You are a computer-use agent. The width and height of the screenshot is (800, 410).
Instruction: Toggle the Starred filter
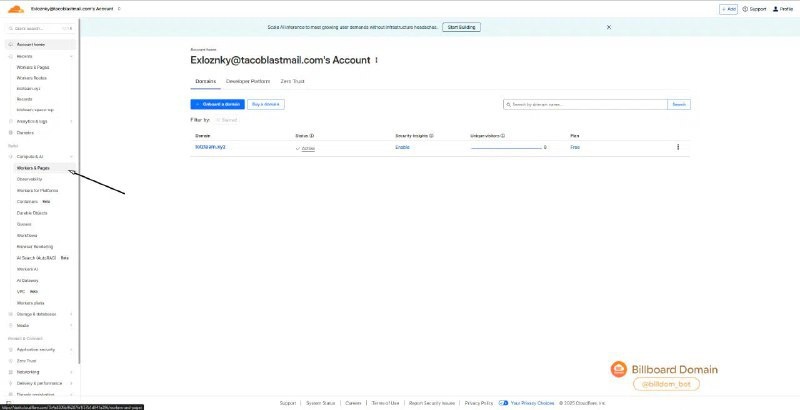click(x=227, y=120)
